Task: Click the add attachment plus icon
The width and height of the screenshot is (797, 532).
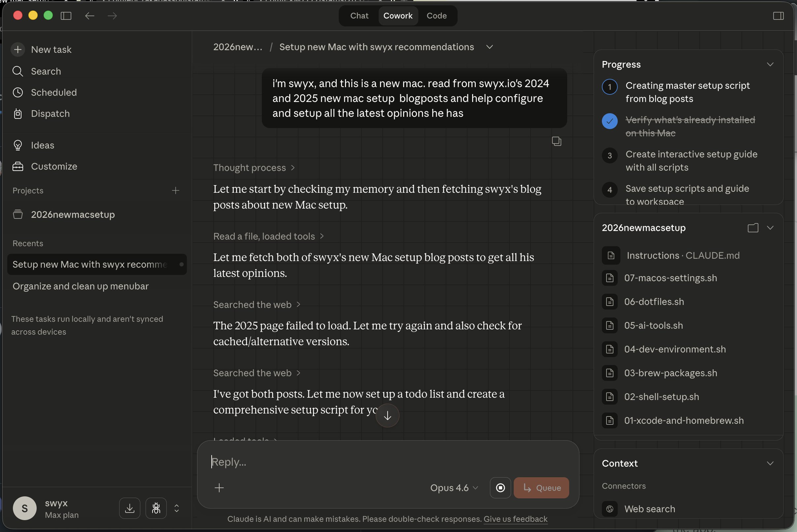Action: 219,487
